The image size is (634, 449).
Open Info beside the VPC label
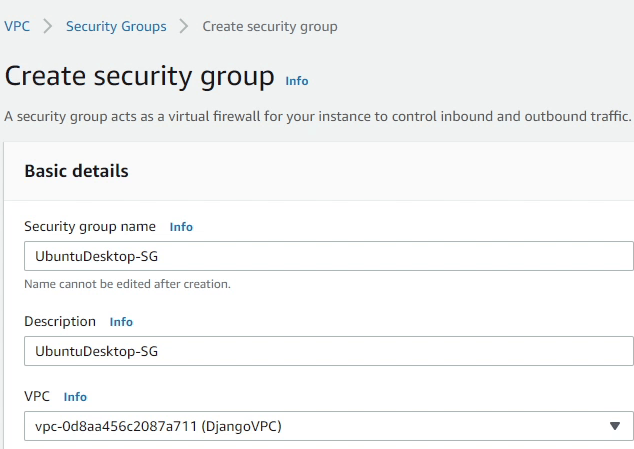pyautogui.click(x=75, y=397)
